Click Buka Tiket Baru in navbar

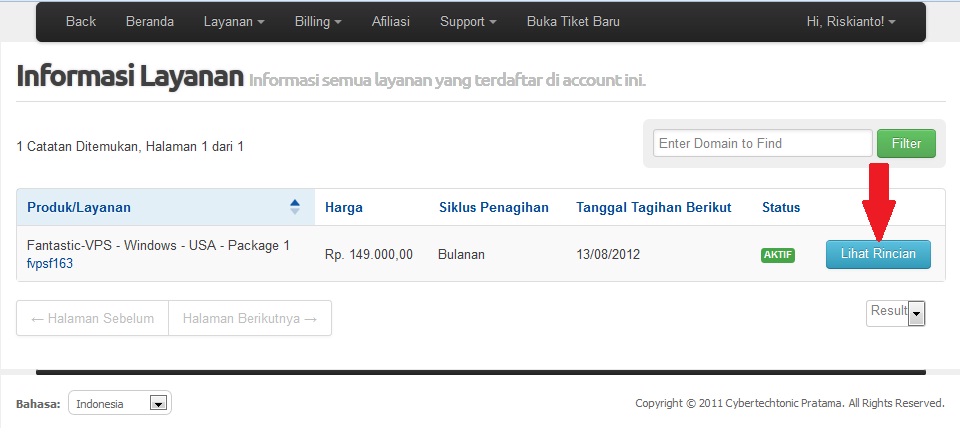coord(571,21)
